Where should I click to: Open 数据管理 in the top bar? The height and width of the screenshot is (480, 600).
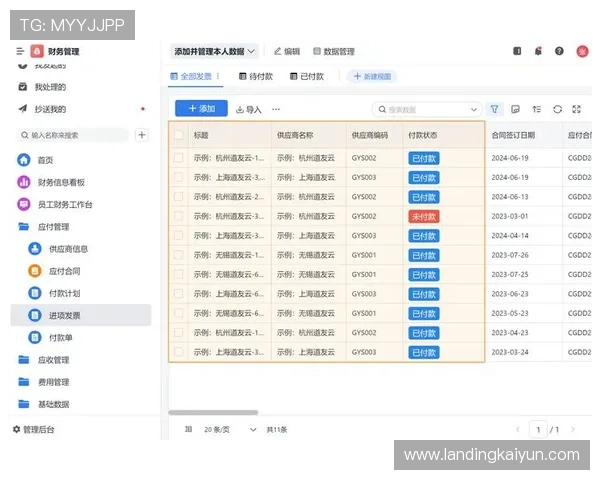334,51
